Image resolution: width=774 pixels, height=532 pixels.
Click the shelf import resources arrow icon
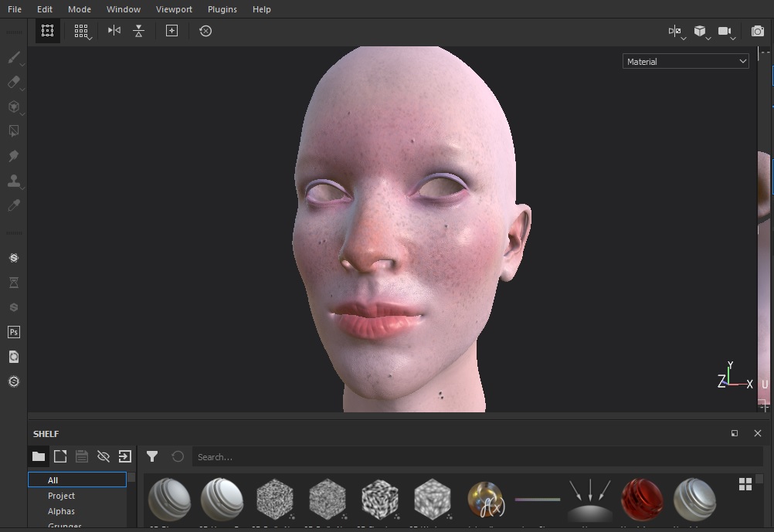point(125,456)
